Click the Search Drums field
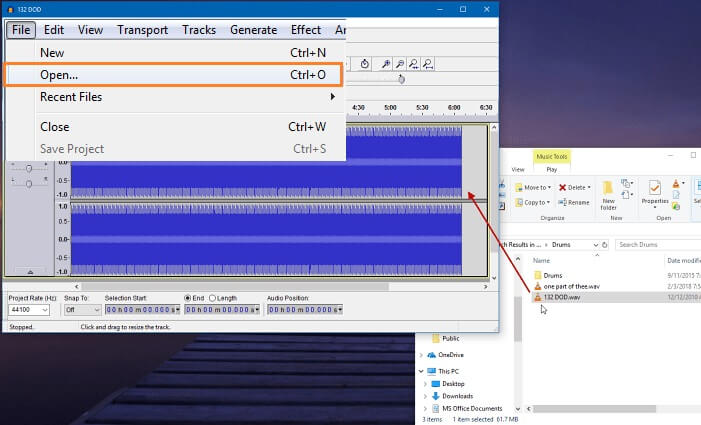Image resolution: width=701 pixels, height=425 pixels. 657,245
